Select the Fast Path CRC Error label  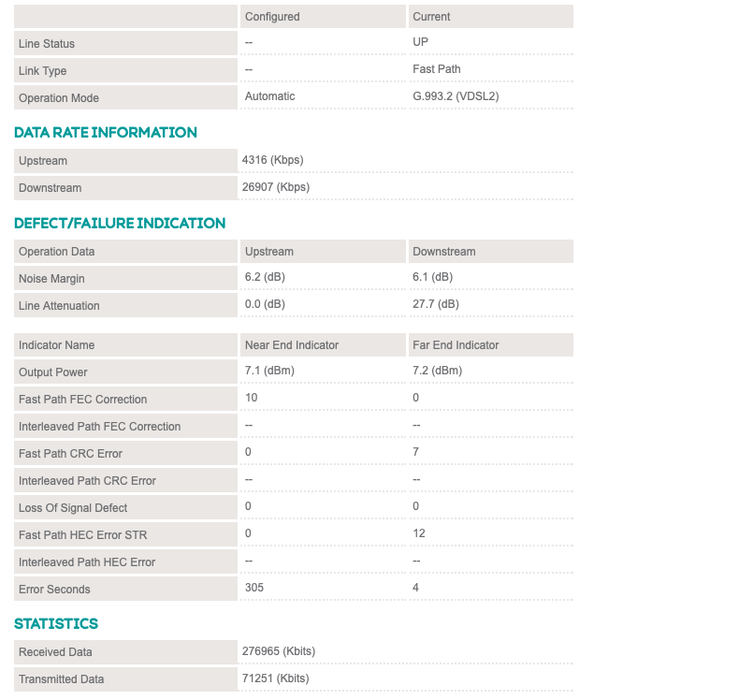[x=70, y=454]
